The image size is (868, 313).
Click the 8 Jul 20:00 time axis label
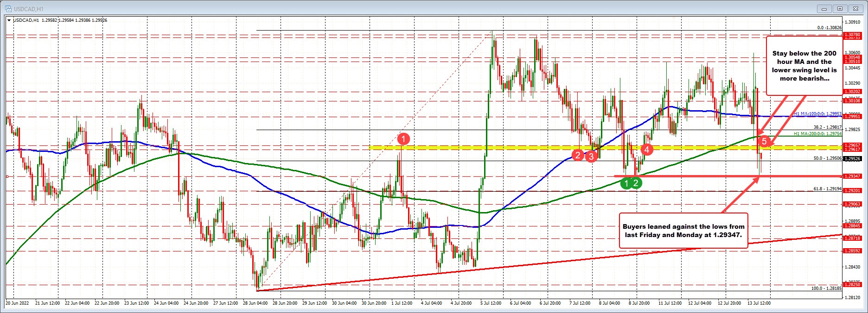click(x=638, y=303)
